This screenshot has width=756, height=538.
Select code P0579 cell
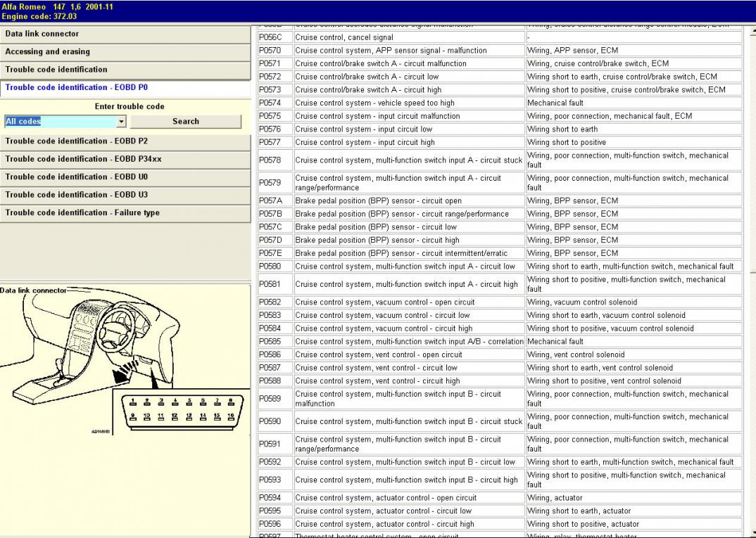(x=275, y=183)
